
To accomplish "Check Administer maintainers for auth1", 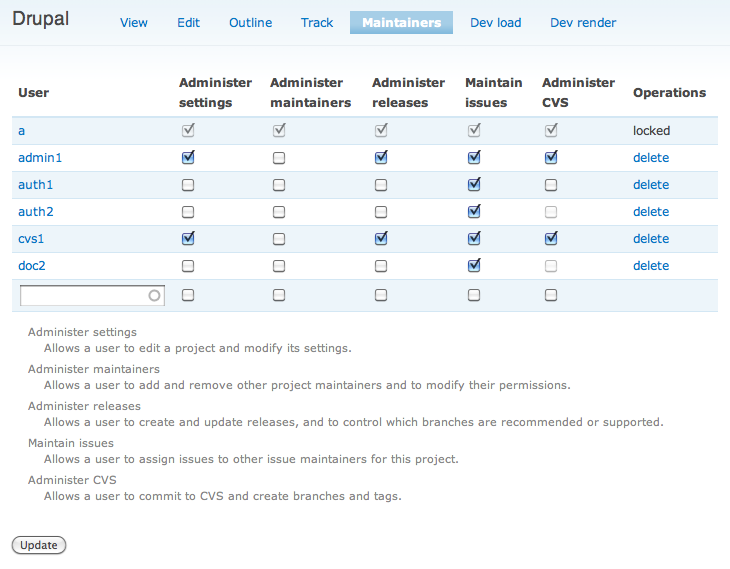I will click(x=279, y=185).
